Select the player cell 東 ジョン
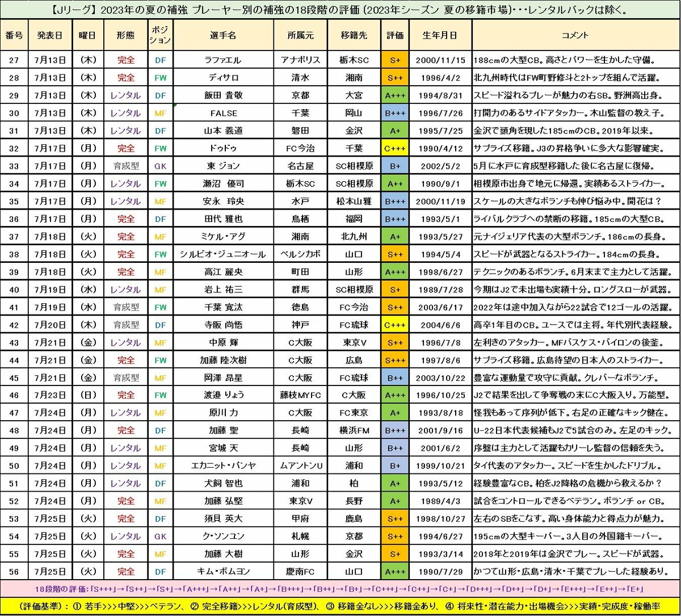 (x=222, y=166)
